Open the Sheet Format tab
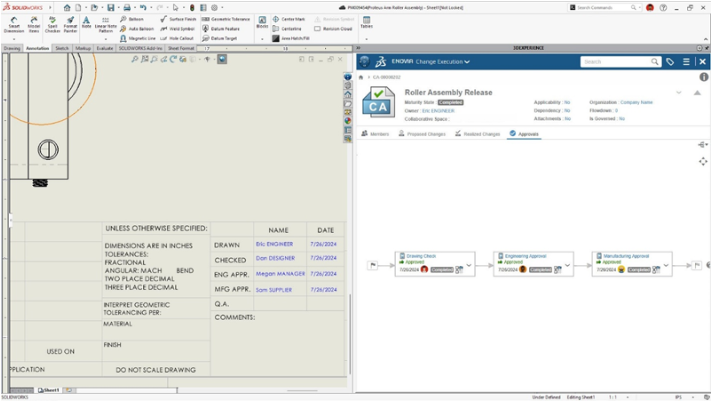Image resolution: width=714 pixels, height=408 pixels. tap(181, 48)
